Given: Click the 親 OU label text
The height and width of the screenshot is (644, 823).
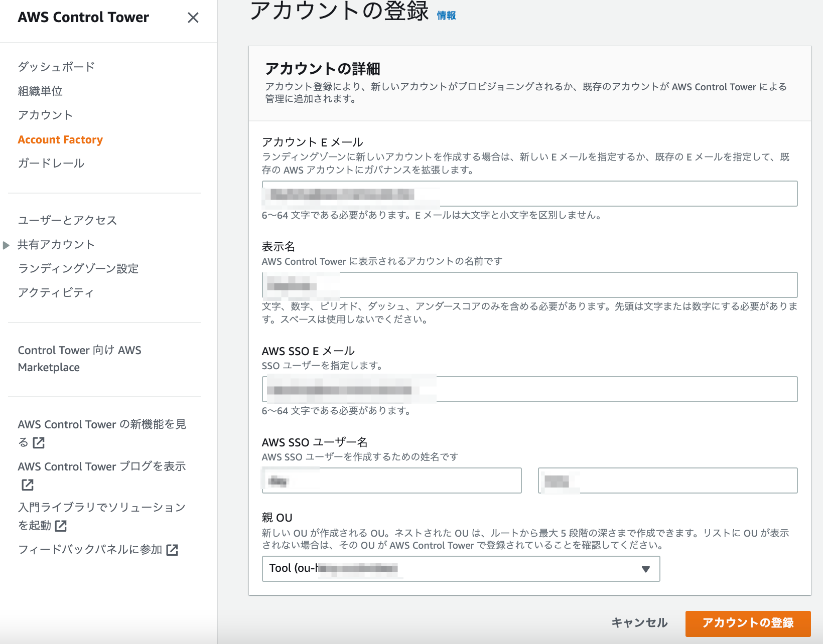Looking at the screenshot, I should (277, 518).
